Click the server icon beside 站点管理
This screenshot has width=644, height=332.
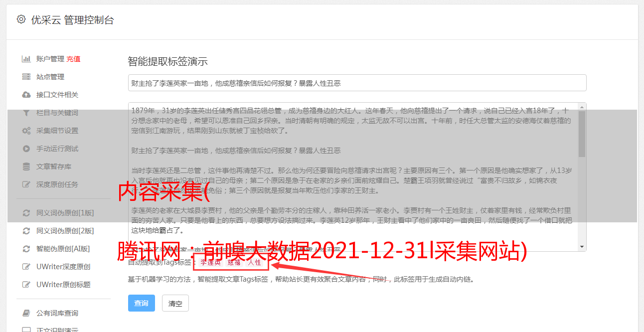coord(26,77)
